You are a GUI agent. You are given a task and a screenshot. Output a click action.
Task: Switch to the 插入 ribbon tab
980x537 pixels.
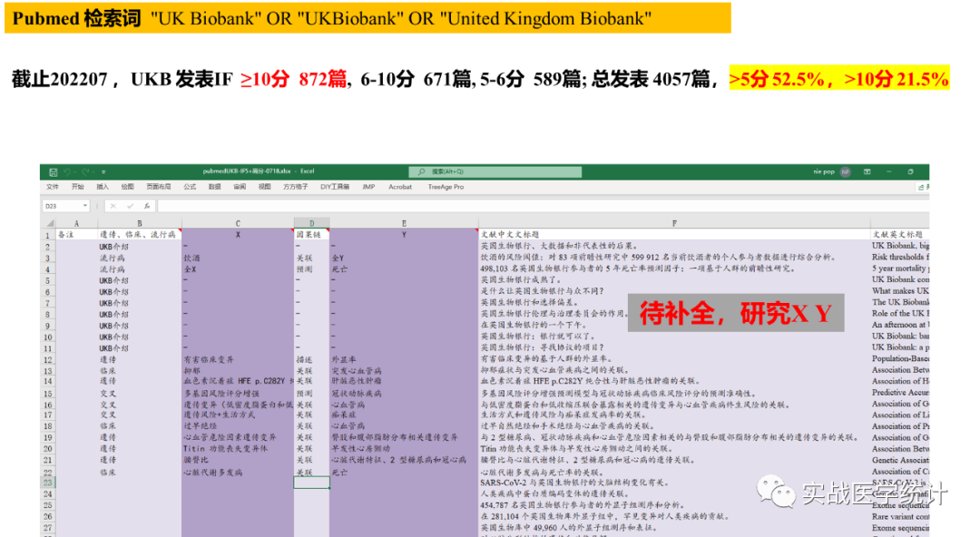[103, 187]
